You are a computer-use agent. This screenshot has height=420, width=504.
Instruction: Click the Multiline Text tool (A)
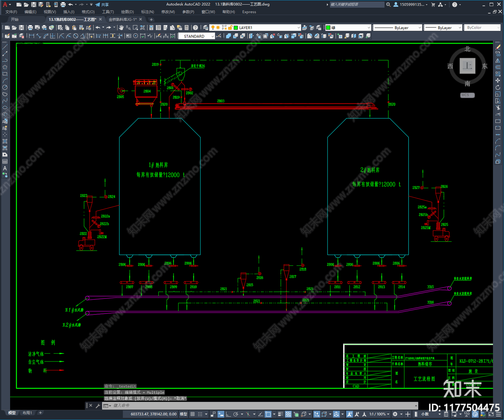coord(5,168)
